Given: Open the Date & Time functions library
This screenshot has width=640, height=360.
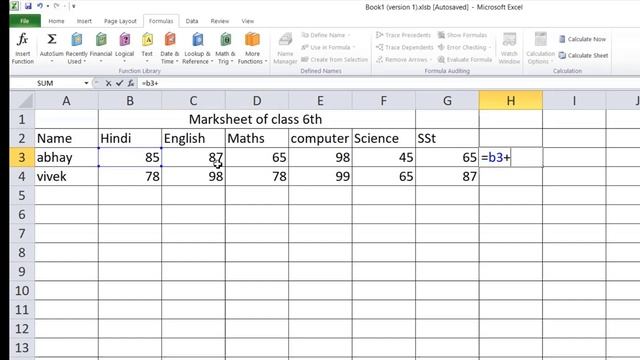Looking at the screenshot, I should click(169, 48).
